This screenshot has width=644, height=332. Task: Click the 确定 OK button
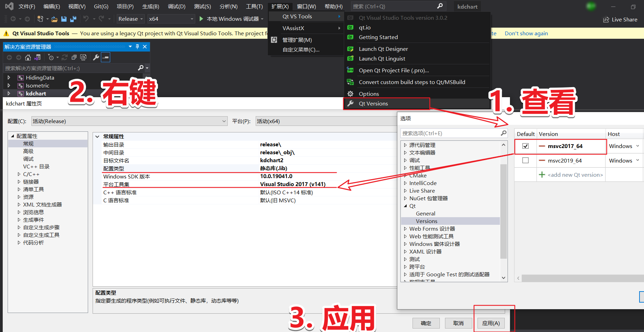(x=426, y=323)
